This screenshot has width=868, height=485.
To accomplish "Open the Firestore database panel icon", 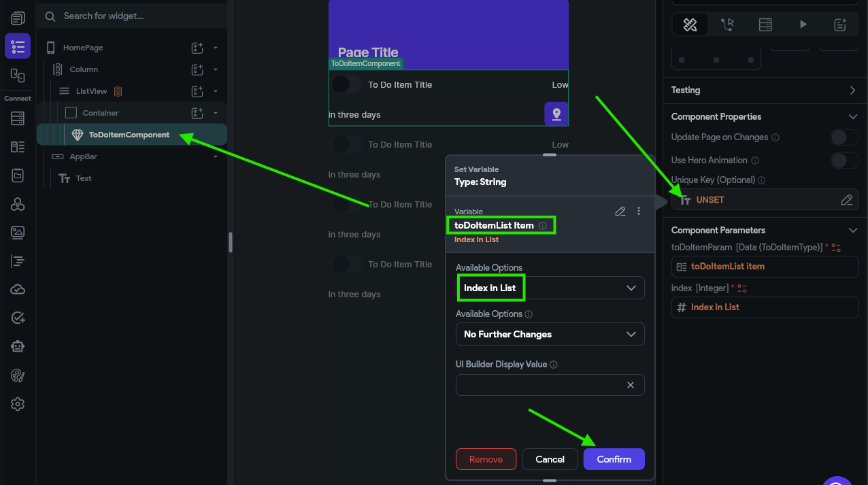I will click(x=18, y=118).
